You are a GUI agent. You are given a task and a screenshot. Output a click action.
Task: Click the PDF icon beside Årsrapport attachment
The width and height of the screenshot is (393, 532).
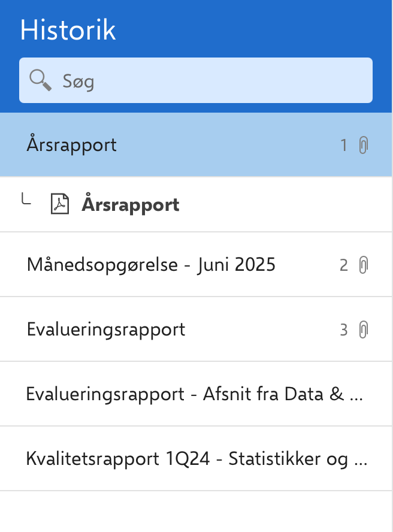[59, 205]
